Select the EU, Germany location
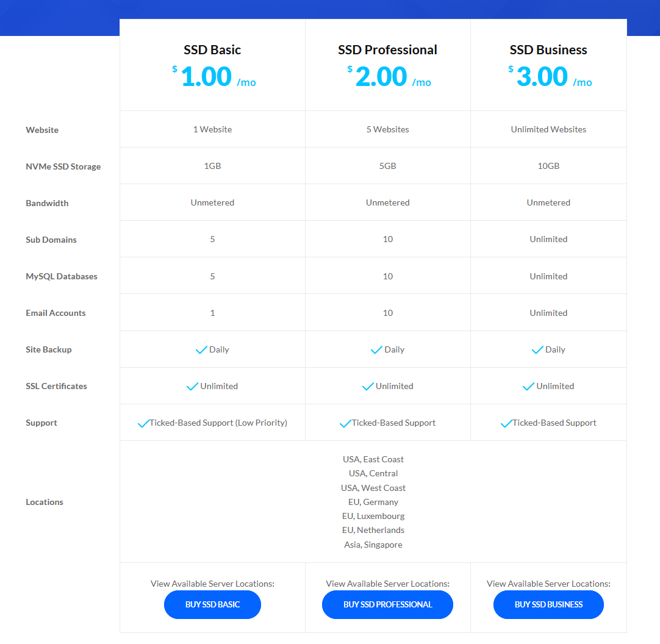This screenshot has height=644, width=660. point(373,502)
